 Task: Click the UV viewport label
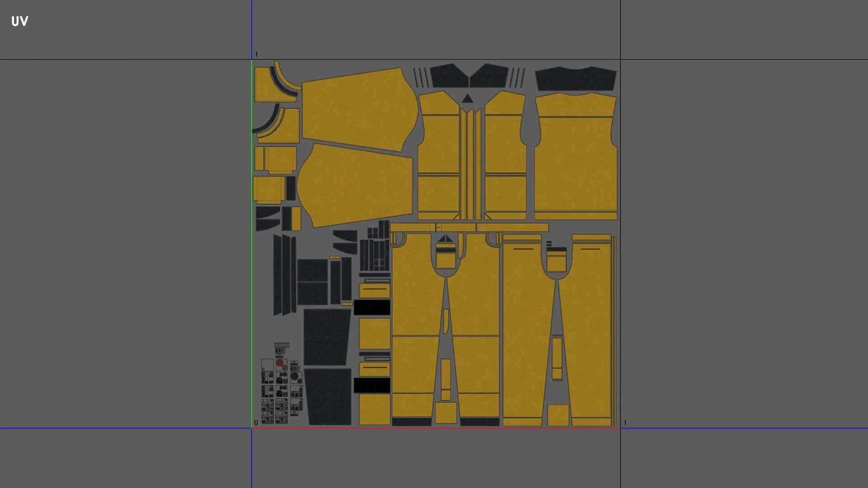(x=19, y=21)
